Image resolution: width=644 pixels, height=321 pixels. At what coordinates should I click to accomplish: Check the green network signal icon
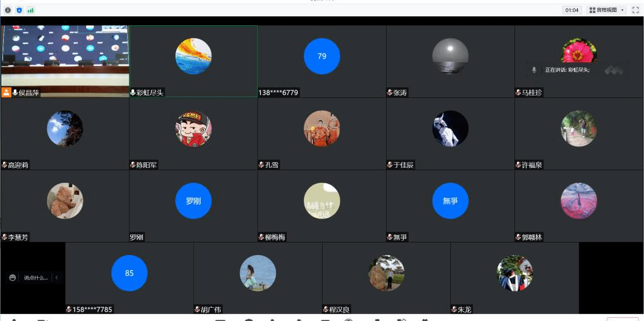(30, 10)
